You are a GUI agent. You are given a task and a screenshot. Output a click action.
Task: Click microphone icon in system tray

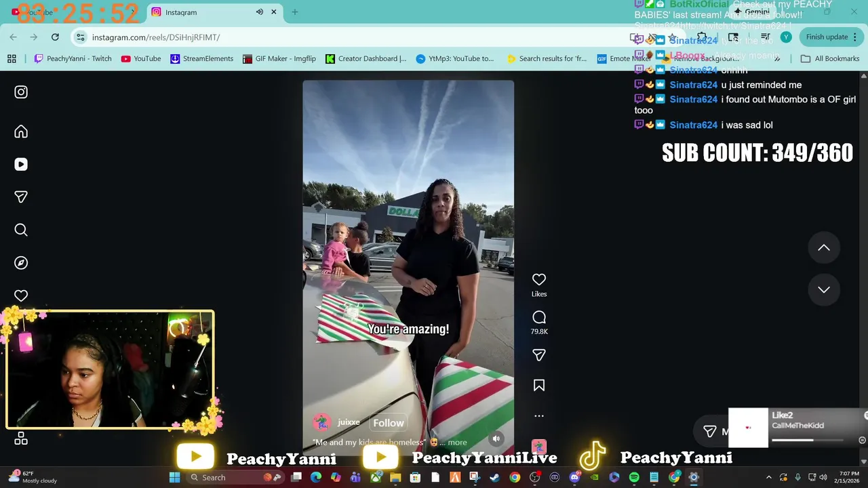tap(797, 477)
